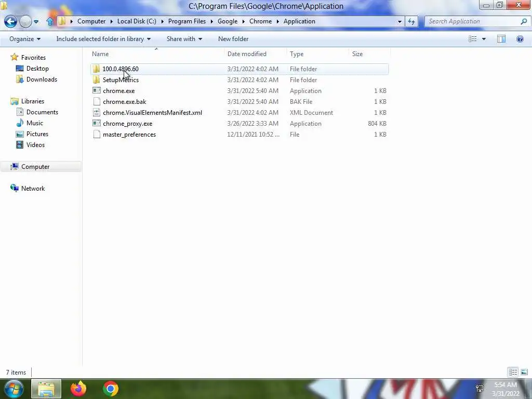Select the chrome.exe application icon
Screen dimensions: 532x399
coord(97,90)
